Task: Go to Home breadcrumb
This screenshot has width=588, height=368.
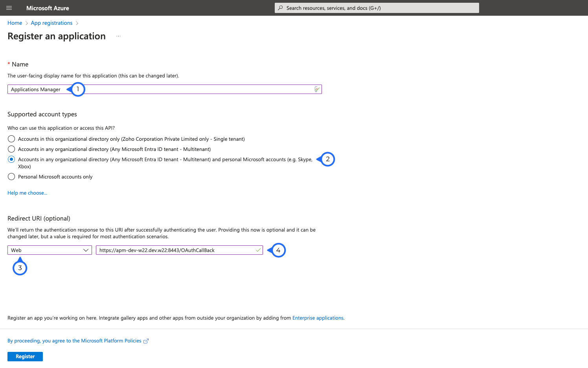Action: pos(15,23)
